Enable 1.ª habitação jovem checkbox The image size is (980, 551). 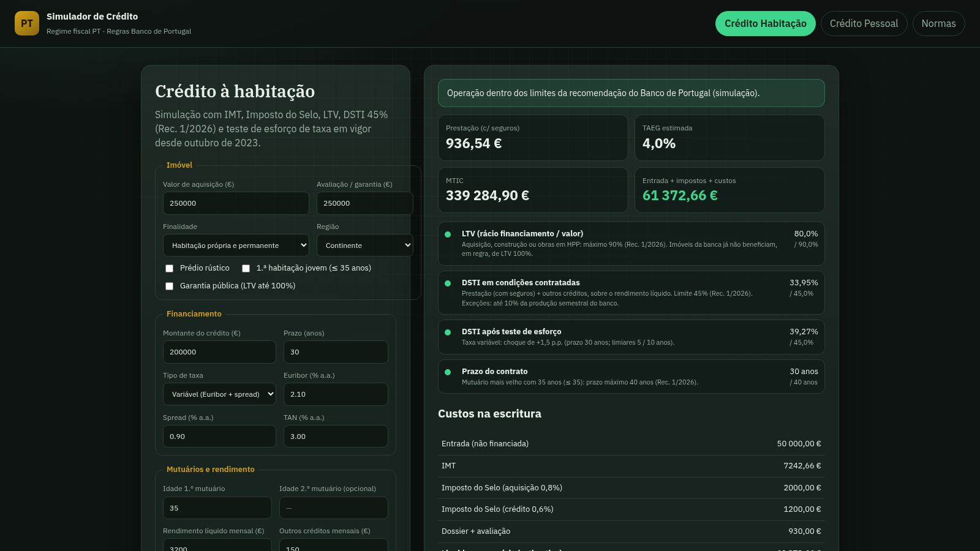pyautogui.click(x=246, y=268)
